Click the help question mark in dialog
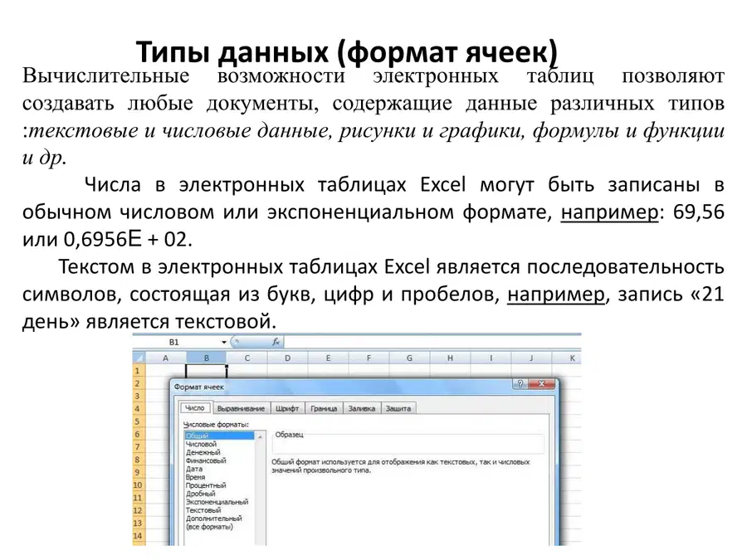 point(520,383)
